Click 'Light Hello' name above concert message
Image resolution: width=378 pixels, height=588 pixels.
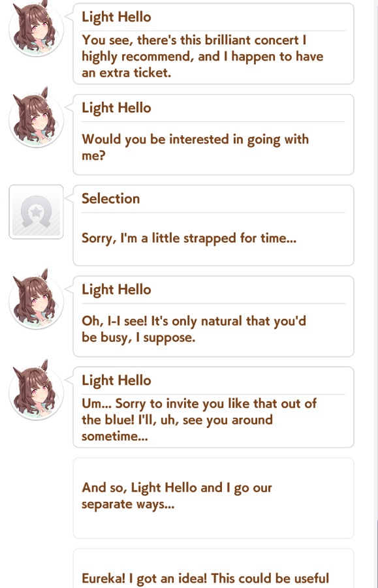116,17
